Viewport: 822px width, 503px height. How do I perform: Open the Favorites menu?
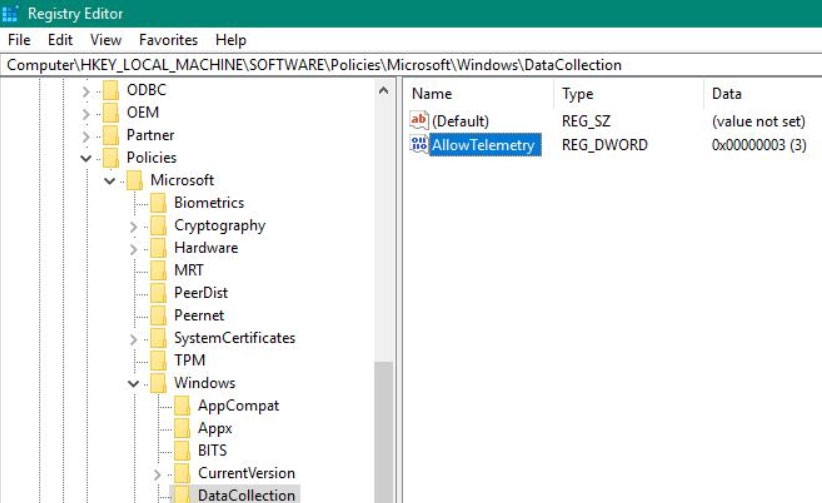coord(168,40)
